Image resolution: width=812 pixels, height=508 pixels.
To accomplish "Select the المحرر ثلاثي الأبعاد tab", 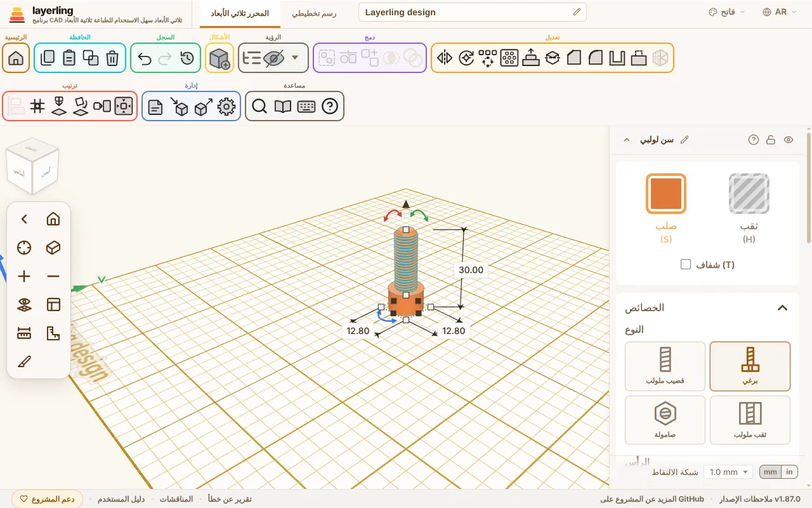I will pos(240,13).
